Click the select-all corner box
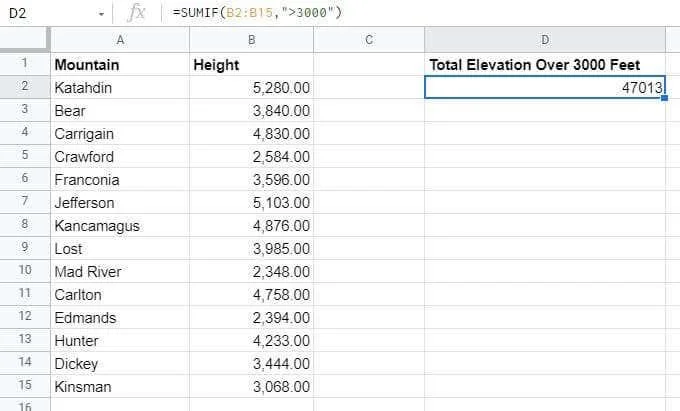 [25, 39]
